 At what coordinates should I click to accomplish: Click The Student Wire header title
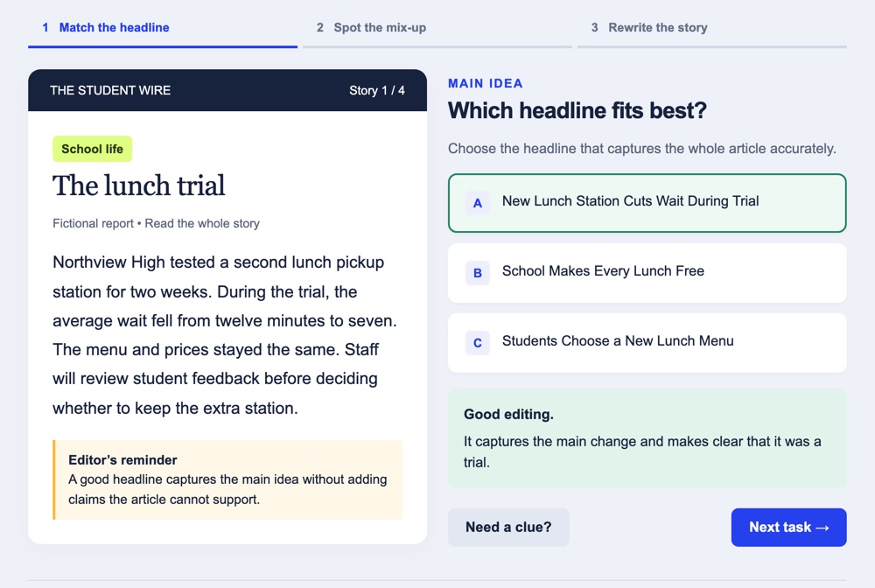tap(110, 90)
